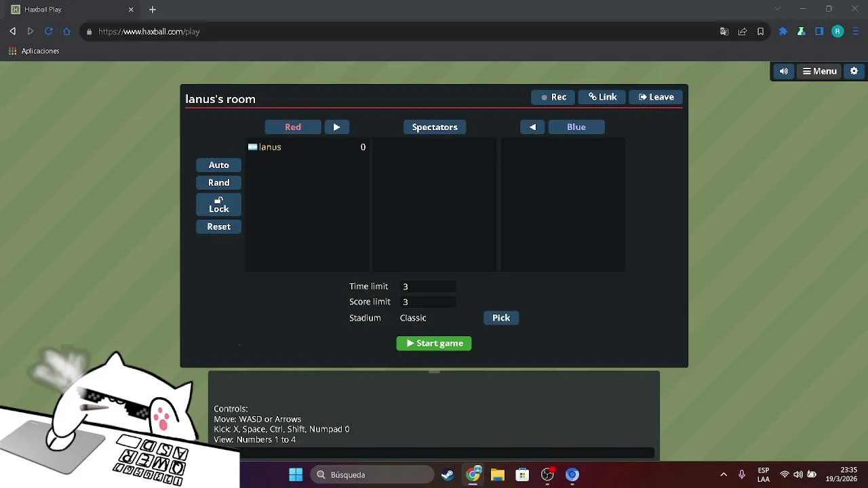Click the address bar URL
This screenshot has height=488, width=868.
(x=149, y=32)
